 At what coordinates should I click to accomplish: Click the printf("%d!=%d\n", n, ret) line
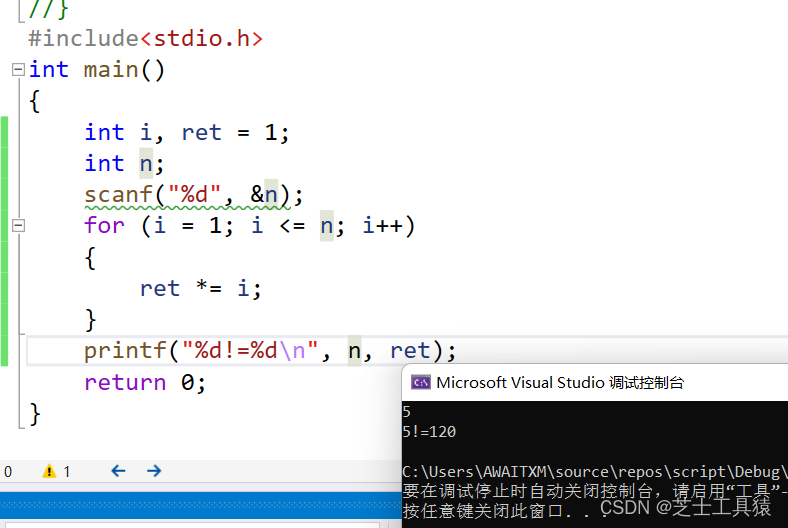pos(270,351)
